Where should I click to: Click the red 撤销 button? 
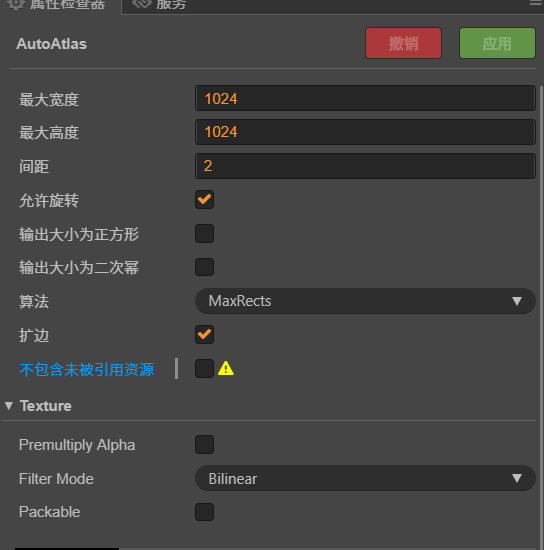[403, 43]
